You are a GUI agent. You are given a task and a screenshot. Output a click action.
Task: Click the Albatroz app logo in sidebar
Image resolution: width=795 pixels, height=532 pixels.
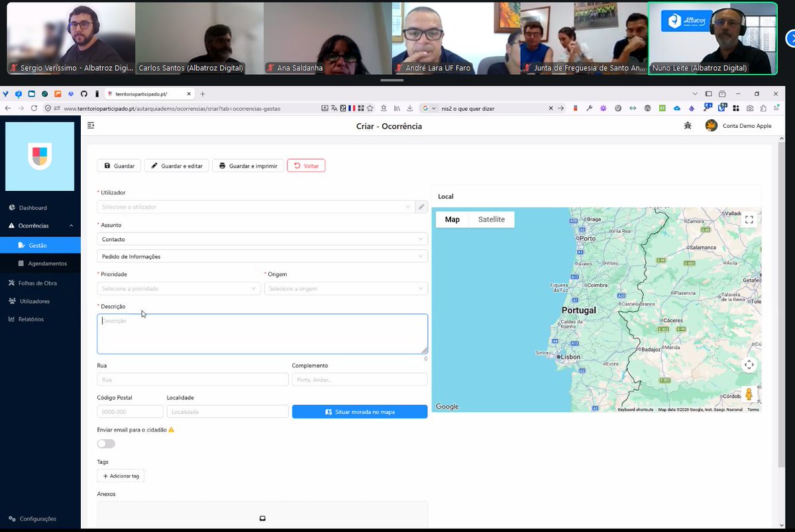tap(40, 156)
